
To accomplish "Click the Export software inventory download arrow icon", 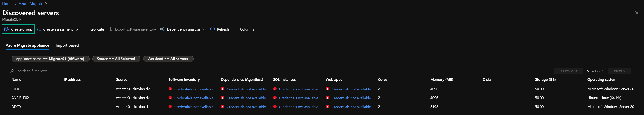I will point(110,29).
